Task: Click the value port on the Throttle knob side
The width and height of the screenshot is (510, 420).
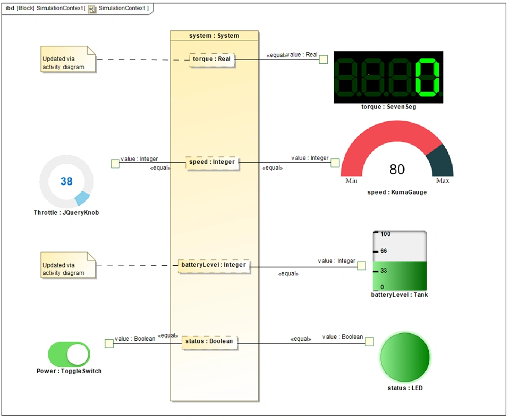Action: pos(115,163)
